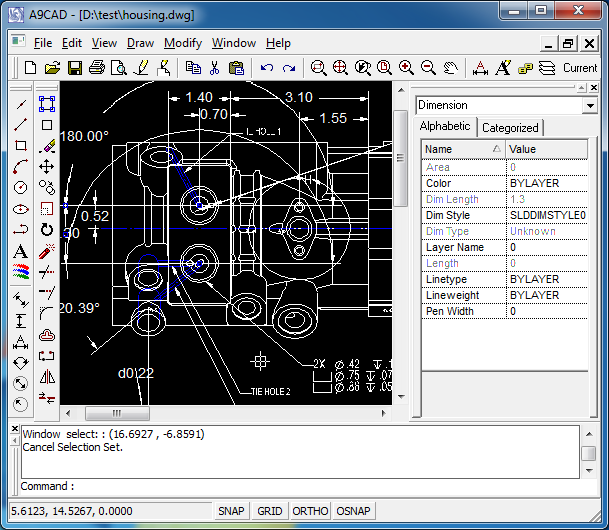Toggle SNAP mode in status bar

(x=231, y=511)
